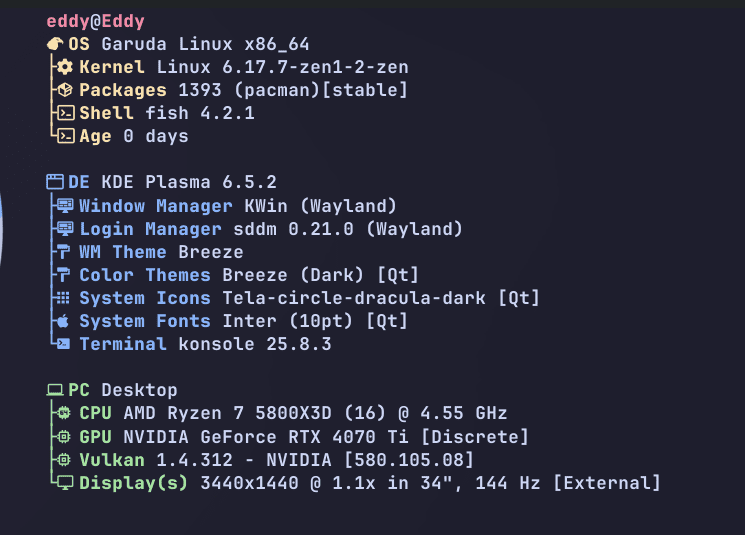
Task: Click the chip icon beside Vulkan
Action: tap(65, 460)
